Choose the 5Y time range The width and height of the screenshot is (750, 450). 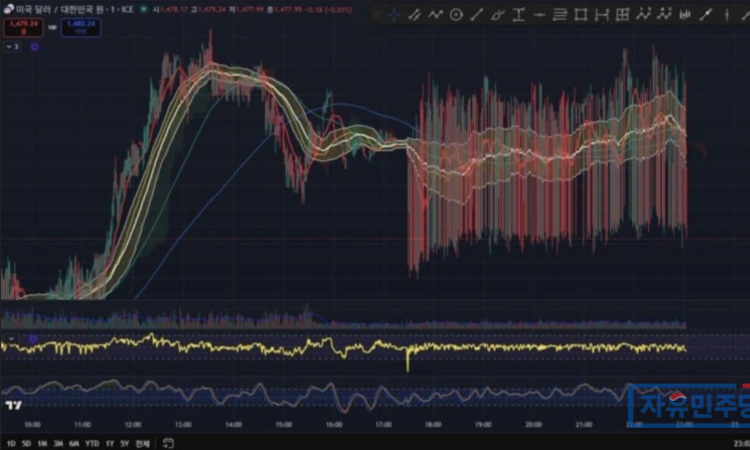click(x=124, y=442)
